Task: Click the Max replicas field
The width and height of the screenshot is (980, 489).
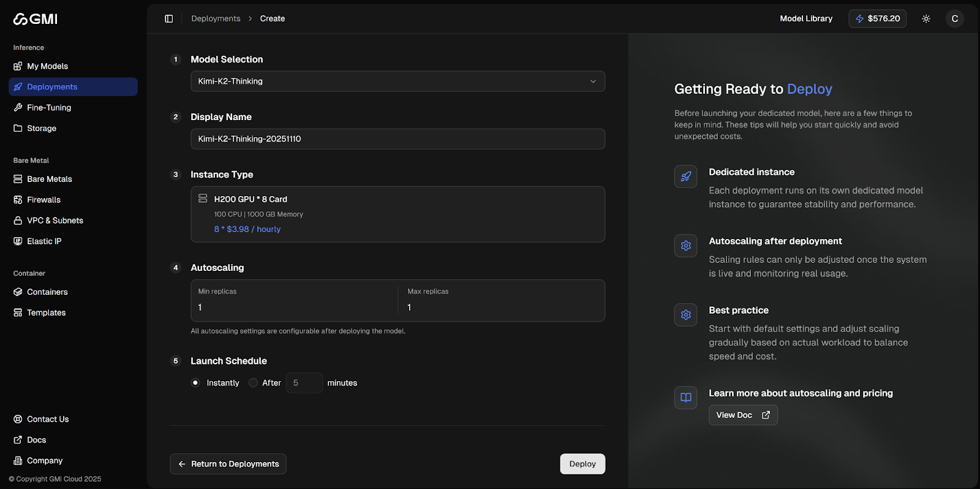Action: coord(502,301)
